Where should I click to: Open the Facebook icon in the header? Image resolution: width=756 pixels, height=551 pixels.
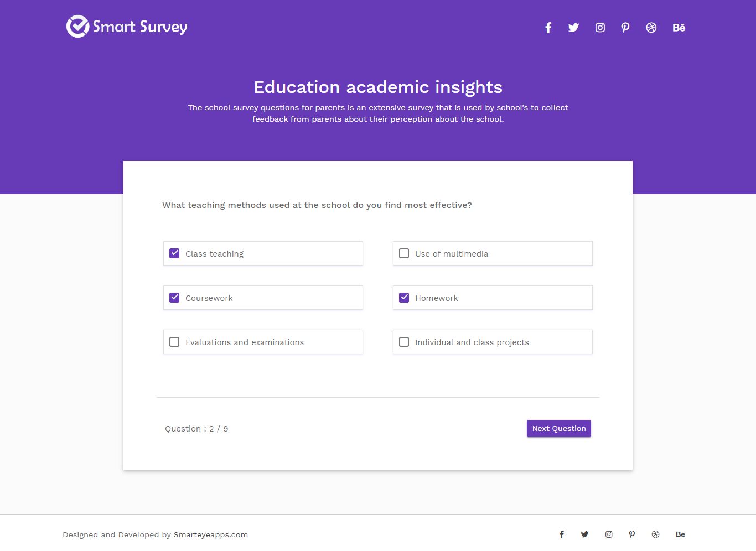548,28
